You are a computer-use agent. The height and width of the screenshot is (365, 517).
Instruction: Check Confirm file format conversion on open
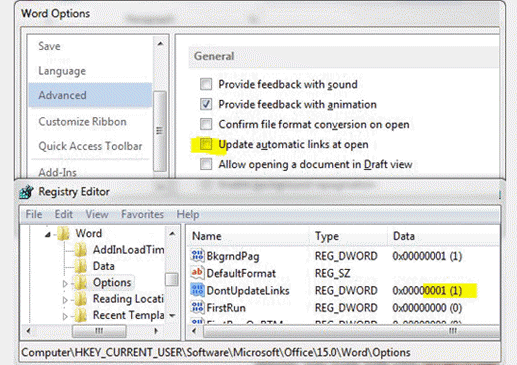pos(206,124)
